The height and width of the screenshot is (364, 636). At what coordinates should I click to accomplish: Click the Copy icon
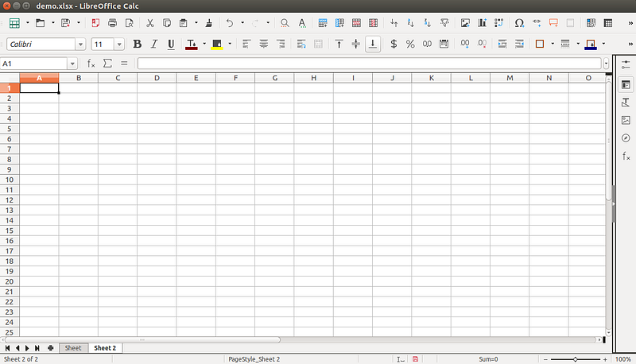(167, 23)
